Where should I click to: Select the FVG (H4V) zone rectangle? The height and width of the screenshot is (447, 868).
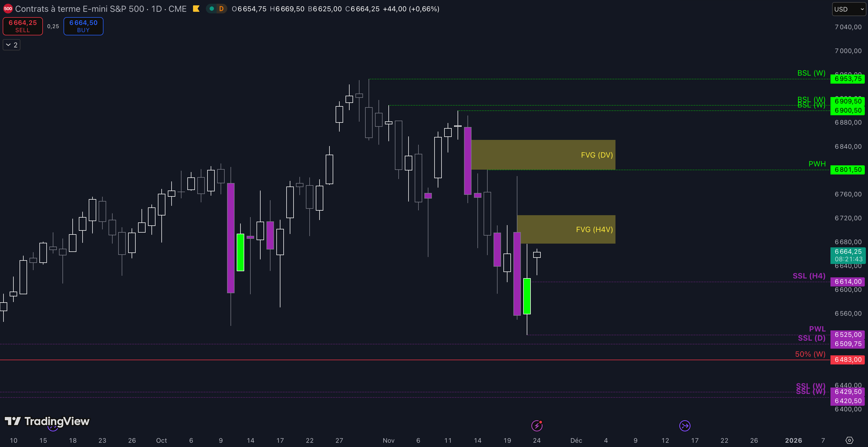[x=566, y=229]
